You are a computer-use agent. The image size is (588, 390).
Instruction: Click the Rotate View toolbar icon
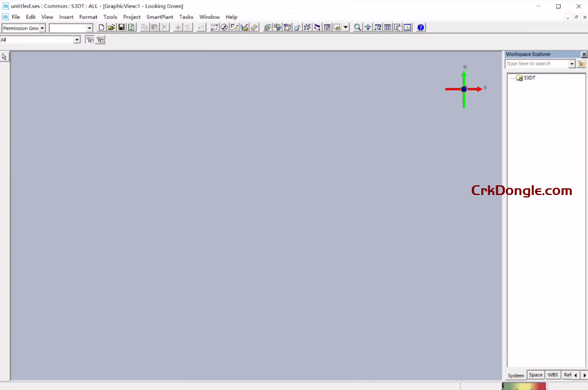tap(396, 27)
